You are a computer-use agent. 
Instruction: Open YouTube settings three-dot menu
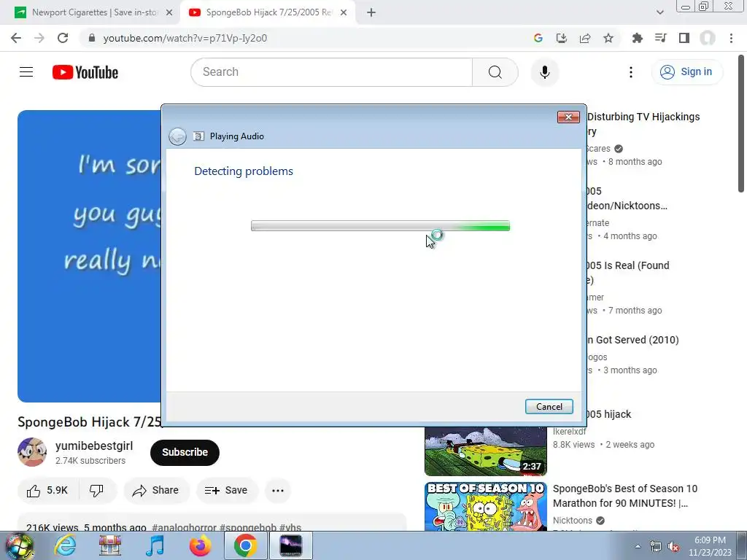[x=631, y=72]
